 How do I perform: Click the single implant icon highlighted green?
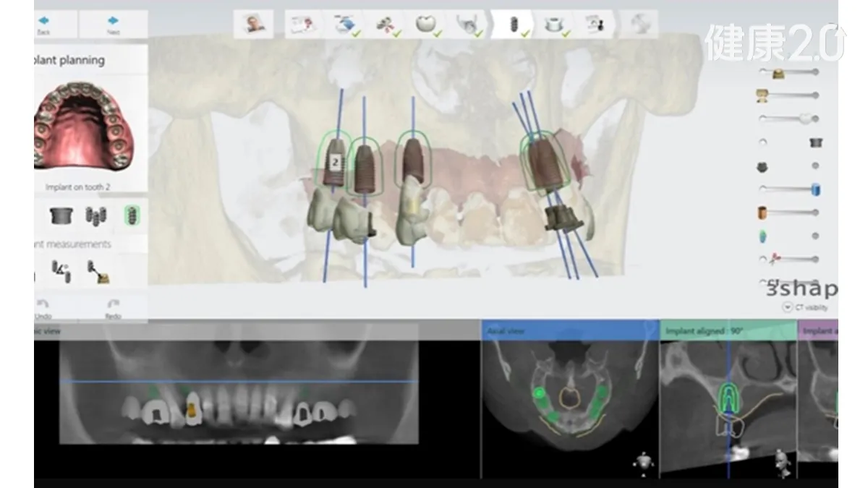[132, 215]
